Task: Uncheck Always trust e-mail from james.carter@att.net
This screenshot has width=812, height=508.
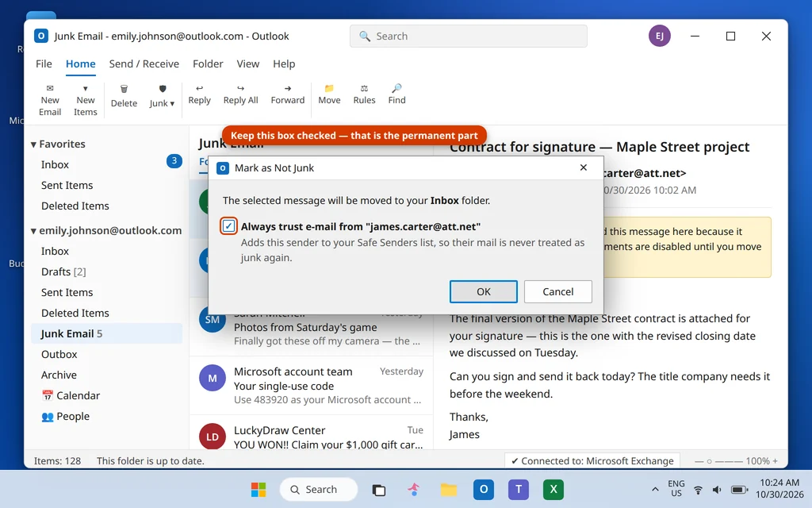Action: pos(228,226)
